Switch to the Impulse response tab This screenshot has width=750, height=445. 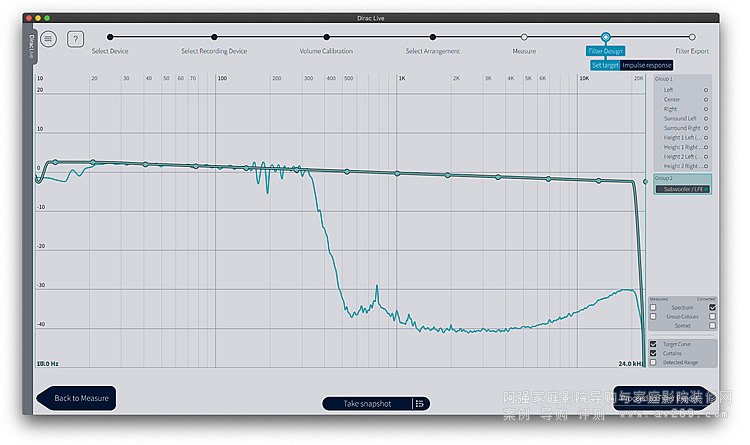tap(647, 65)
